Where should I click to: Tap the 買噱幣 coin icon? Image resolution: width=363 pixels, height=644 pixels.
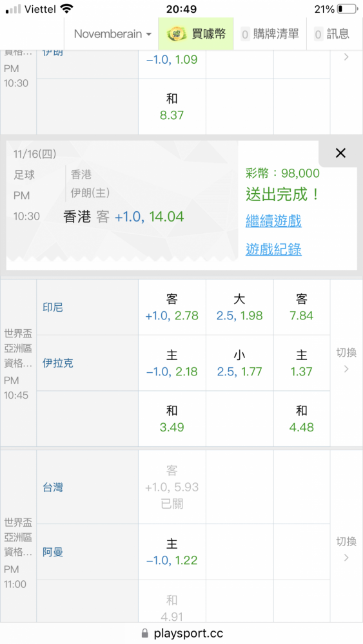[177, 34]
